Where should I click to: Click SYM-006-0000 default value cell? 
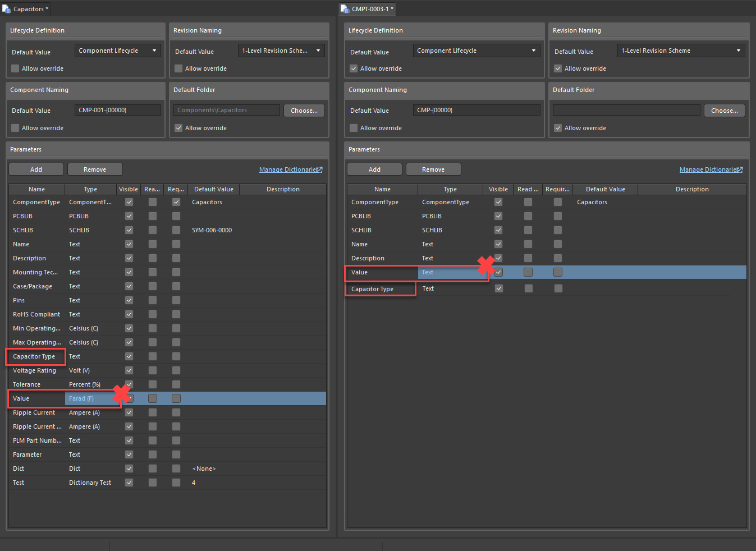tap(212, 230)
